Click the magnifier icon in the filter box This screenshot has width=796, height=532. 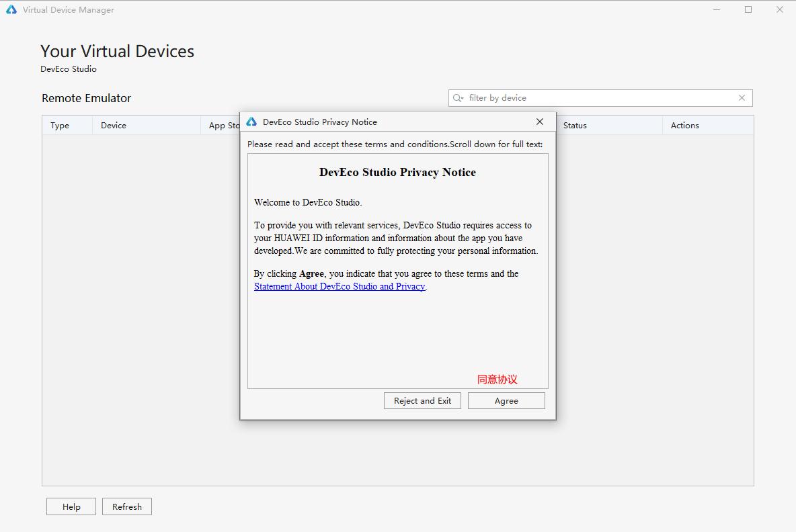click(x=459, y=98)
